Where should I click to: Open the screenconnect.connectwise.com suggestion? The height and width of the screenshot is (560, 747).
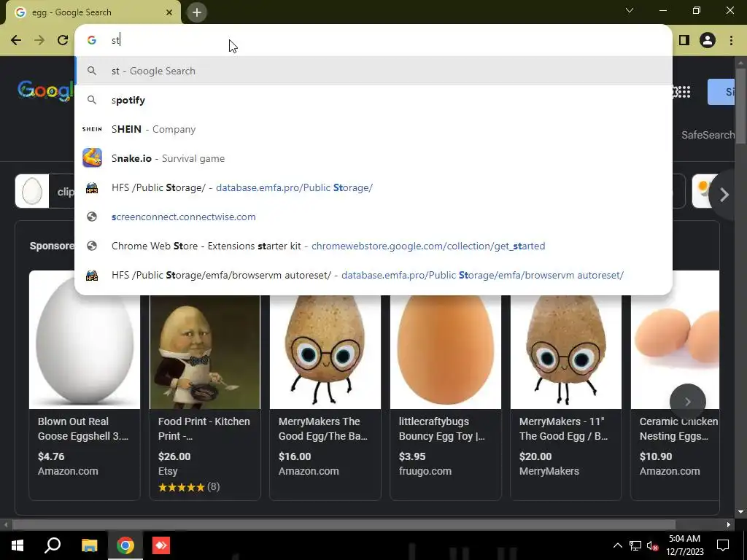(373, 217)
